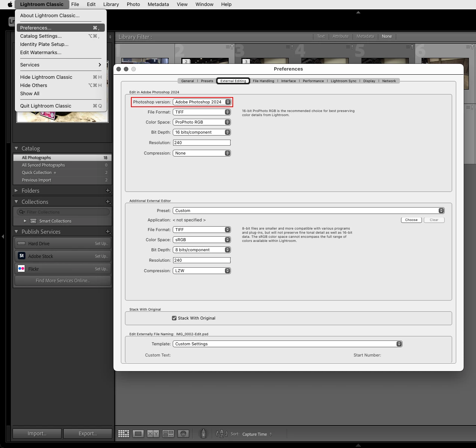
Task: Open ProPhoto RGB Color Space dropdown
Action: click(x=202, y=122)
